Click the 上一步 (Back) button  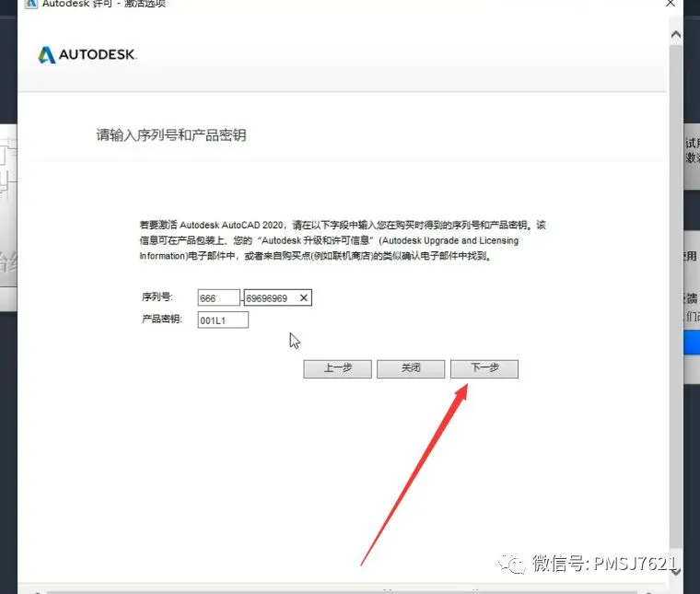pos(337,368)
